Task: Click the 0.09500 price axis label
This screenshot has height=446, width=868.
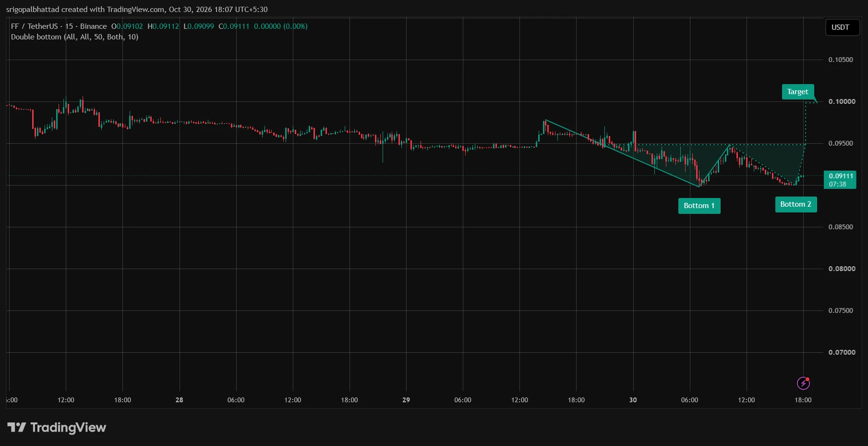Action: 841,143
